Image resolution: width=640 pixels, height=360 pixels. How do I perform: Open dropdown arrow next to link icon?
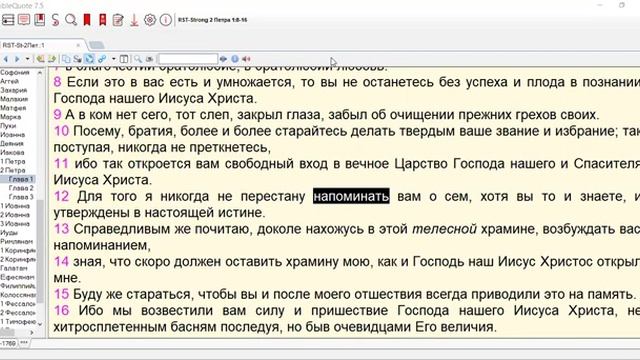click(x=113, y=59)
